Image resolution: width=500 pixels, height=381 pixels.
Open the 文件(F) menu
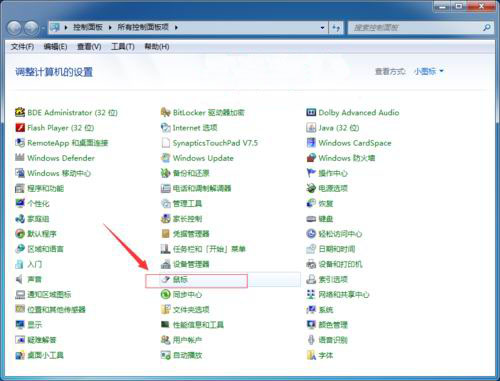[22, 47]
